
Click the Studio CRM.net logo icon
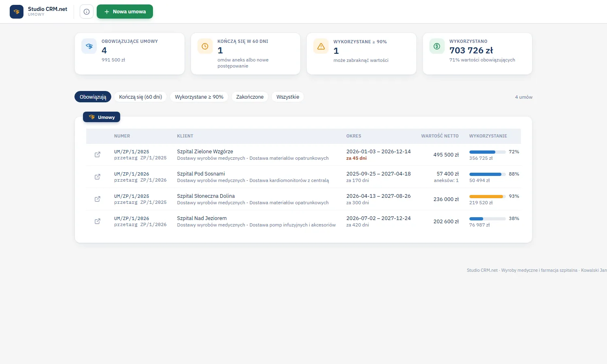tap(17, 12)
